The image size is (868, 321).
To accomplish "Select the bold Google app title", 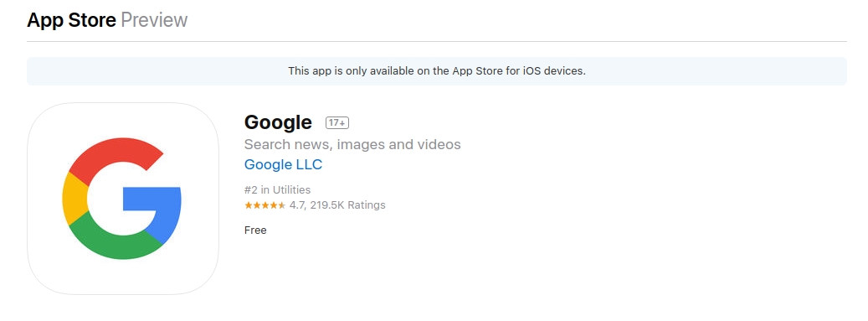I will pos(278,122).
